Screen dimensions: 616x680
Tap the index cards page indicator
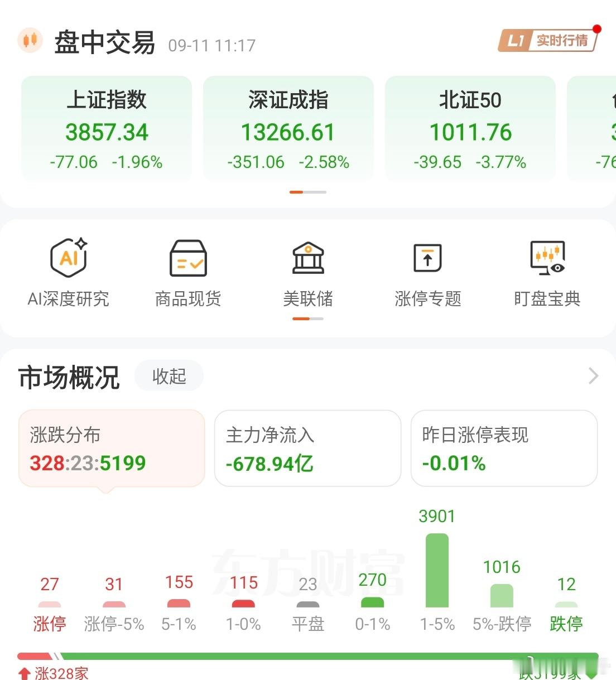pos(308,192)
